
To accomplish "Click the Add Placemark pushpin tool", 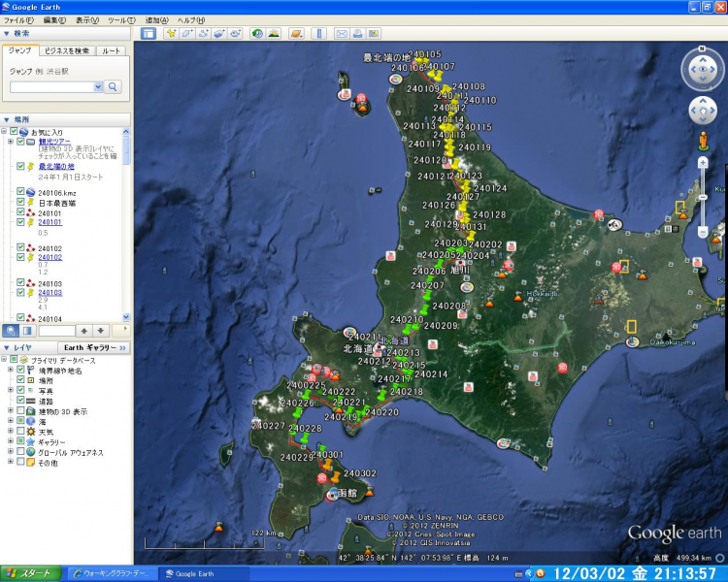I will pyautogui.click(x=171, y=33).
